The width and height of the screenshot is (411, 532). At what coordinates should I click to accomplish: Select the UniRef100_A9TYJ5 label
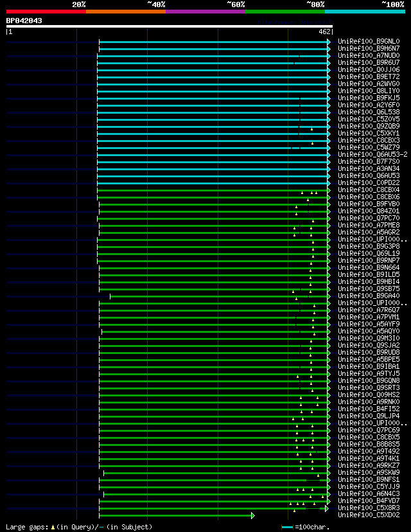click(x=369, y=373)
